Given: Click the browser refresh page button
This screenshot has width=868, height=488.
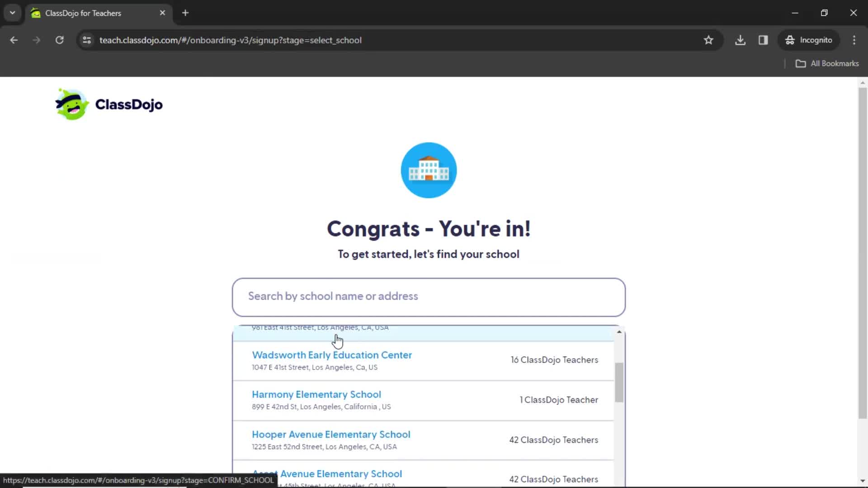Looking at the screenshot, I should pyautogui.click(x=60, y=40).
